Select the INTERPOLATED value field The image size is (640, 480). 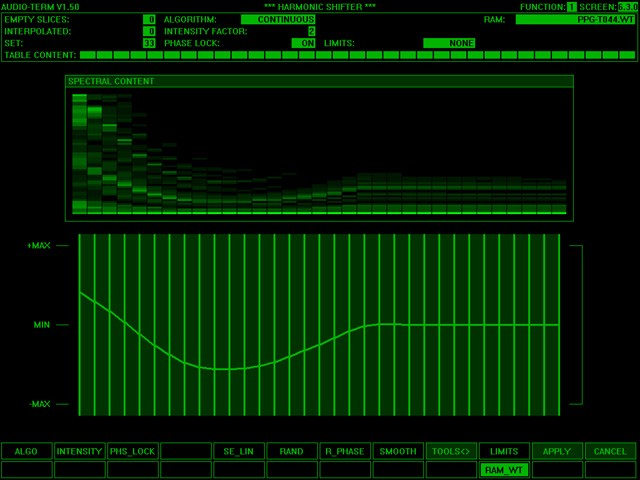[x=149, y=31]
